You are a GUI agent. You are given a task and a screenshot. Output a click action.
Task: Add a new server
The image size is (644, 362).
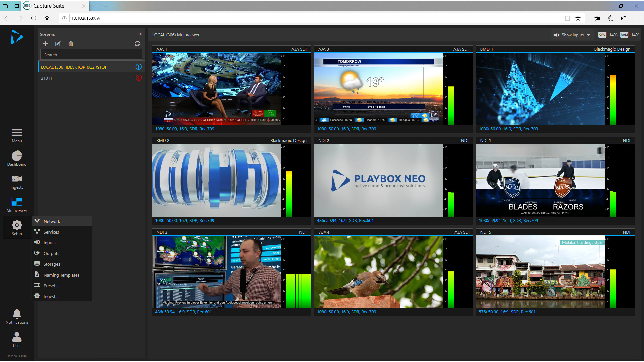pos(45,44)
